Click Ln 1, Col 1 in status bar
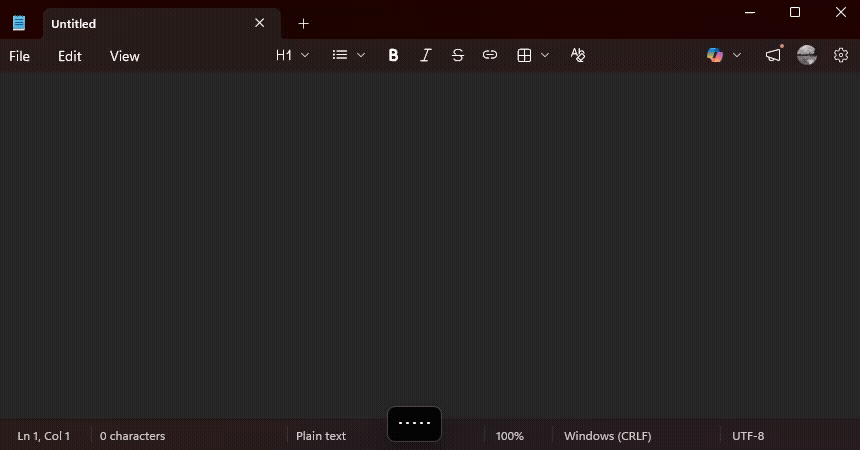This screenshot has height=450, width=860. click(44, 436)
